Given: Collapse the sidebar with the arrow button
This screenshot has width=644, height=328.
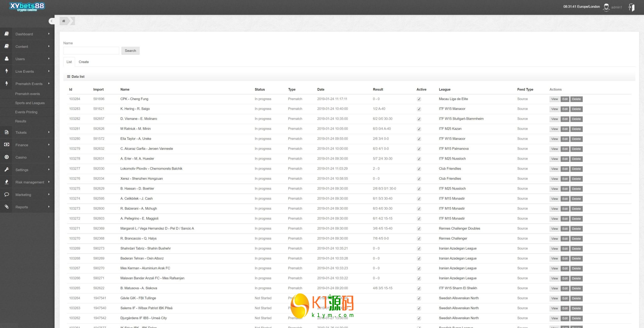Looking at the screenshot, I should [52, 21].
